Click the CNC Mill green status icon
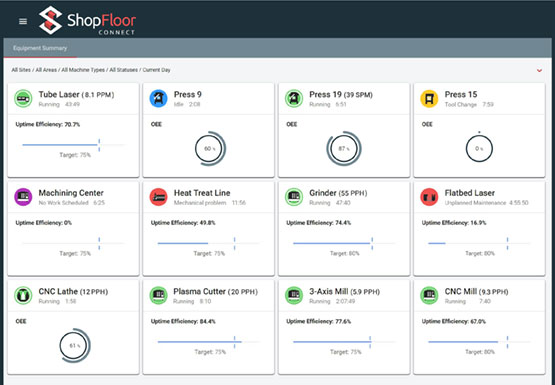 pyautogui.click(x=429, y=295)
